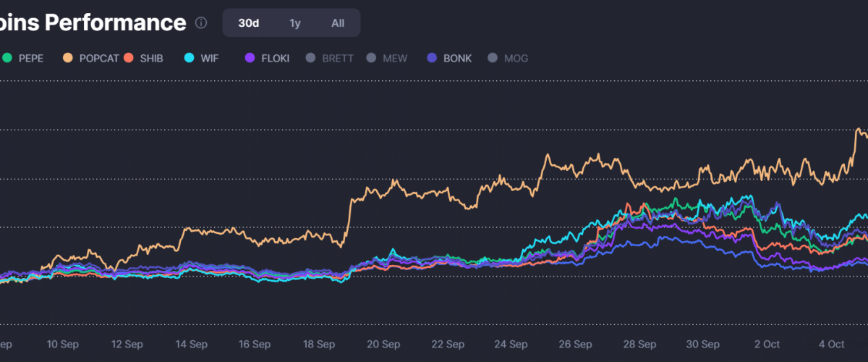Image resolution: width=868 pixels, height=362 pixels.
Task: Select the 20 Sep axis date
Action: [x=383, y=344]
